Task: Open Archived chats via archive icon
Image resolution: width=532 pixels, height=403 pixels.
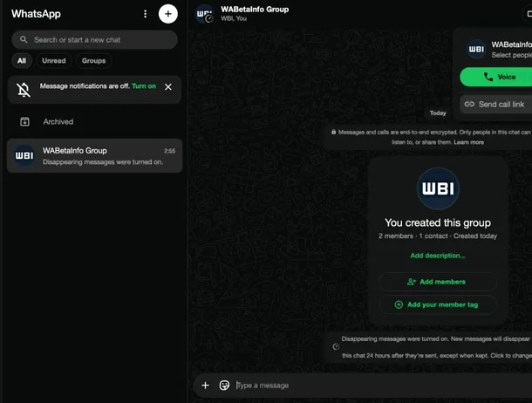Action: coord(24,121)
